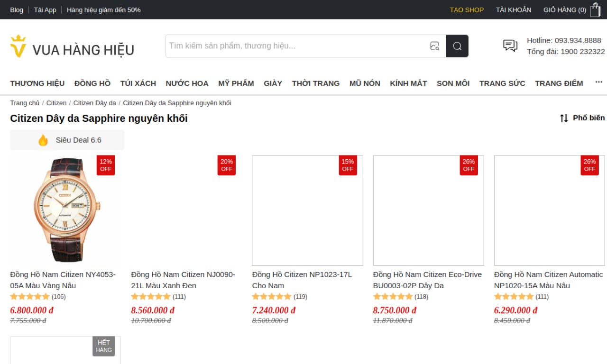Open the TRANG SỨC menu
Viewport: 607px width, 364px height.
502,83
